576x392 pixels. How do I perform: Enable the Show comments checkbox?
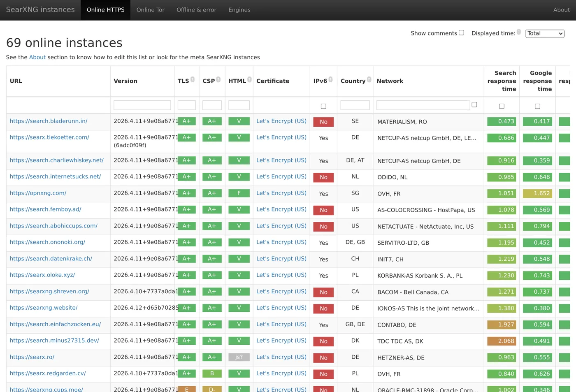pyautogui.click(x=462, y=33)
